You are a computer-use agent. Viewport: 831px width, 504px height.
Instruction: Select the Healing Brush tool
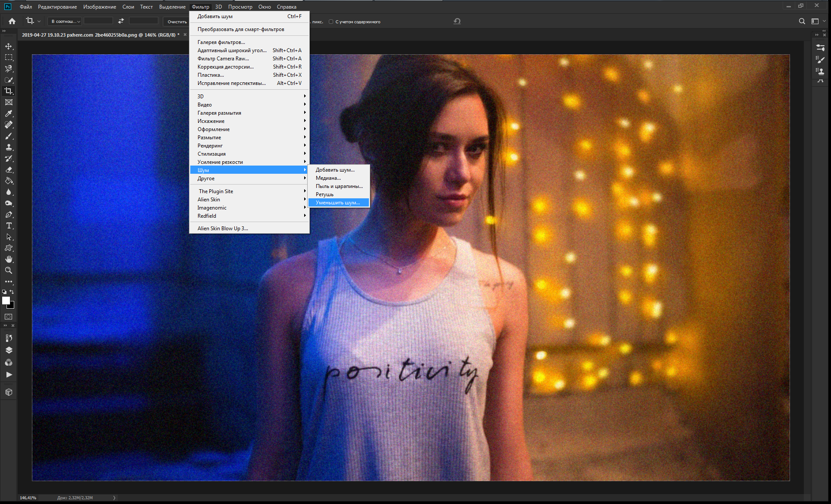pos(8,125)
